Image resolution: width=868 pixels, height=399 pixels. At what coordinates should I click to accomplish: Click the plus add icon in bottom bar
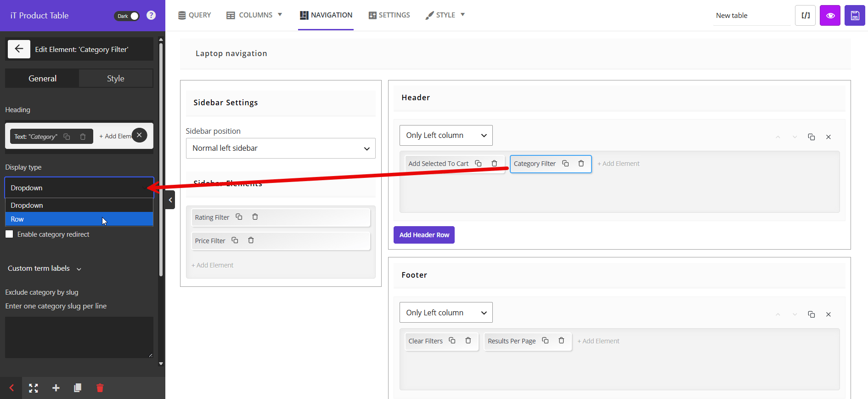56,388
